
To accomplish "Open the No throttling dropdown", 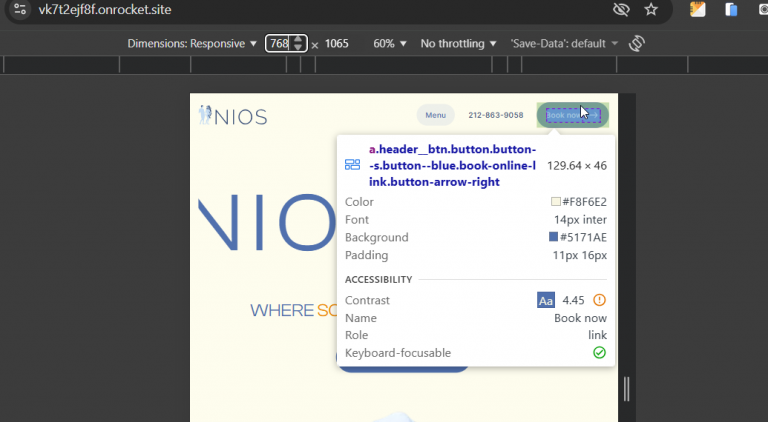I will coord(458,44).
